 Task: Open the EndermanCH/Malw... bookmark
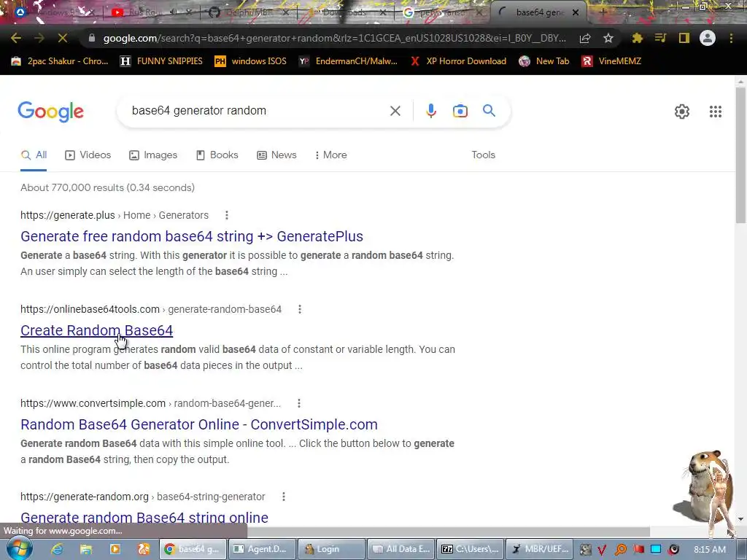coord(348,61)
